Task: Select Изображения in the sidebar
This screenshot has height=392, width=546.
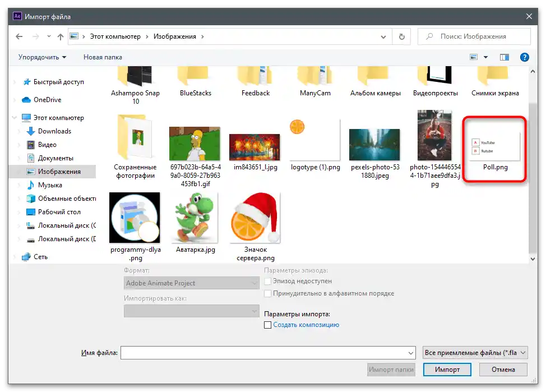Action: 59,172
